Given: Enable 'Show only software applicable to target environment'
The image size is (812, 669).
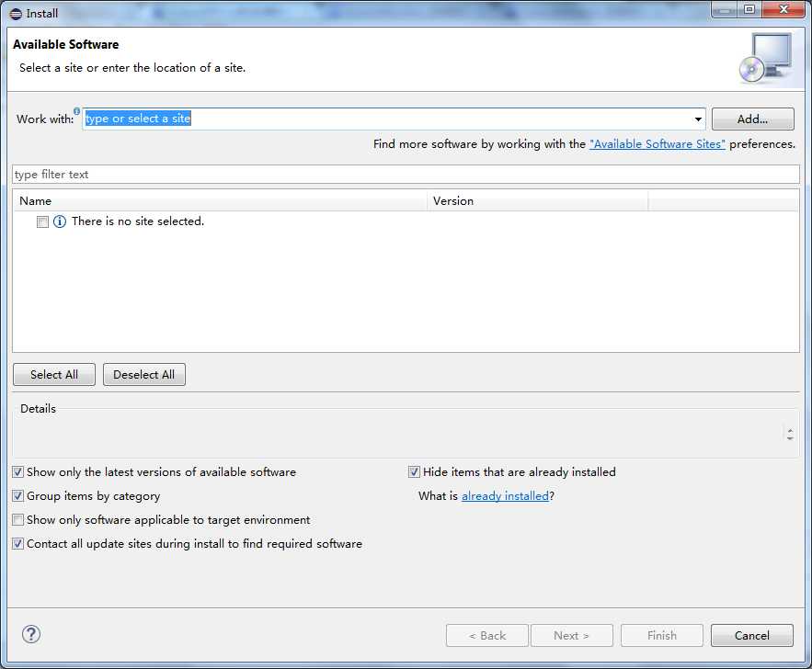Looking at the screenshot, I should click(18, 519).
